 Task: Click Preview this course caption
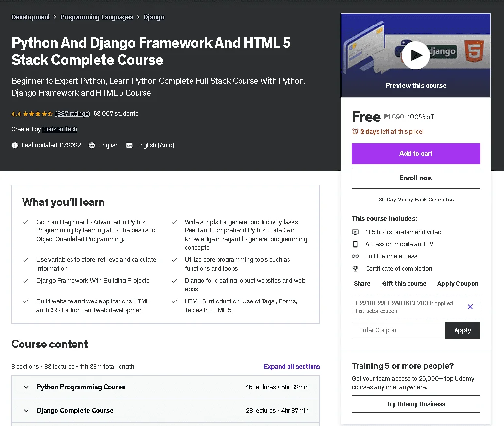tap(416, 86)
